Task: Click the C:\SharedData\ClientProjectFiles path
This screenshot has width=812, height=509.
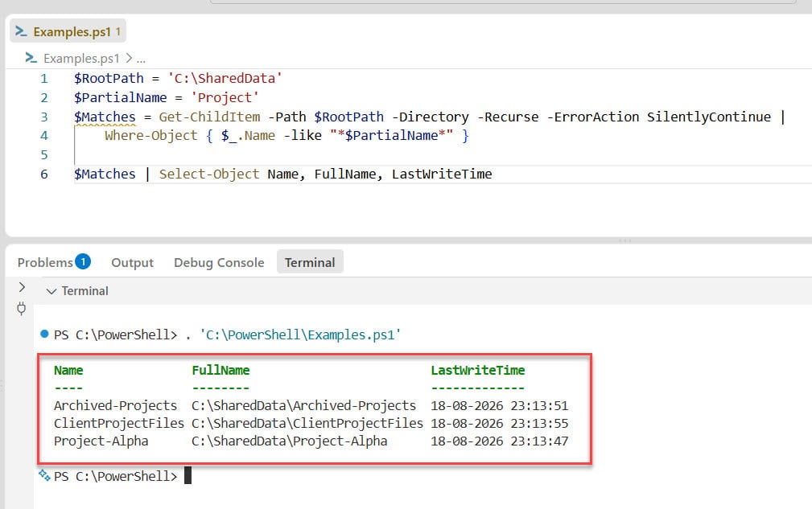Action: tap(307, 423)
